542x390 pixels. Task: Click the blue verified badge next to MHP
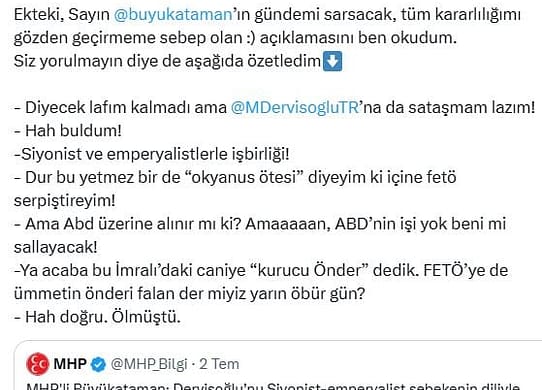pyautogui.click(x=99, y=364)
